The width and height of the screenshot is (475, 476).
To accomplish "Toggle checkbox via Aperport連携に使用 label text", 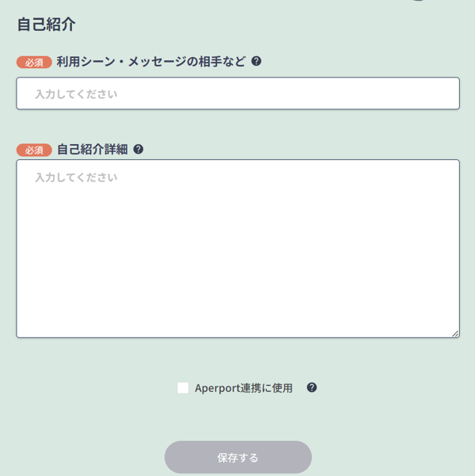I will (243, 388).
